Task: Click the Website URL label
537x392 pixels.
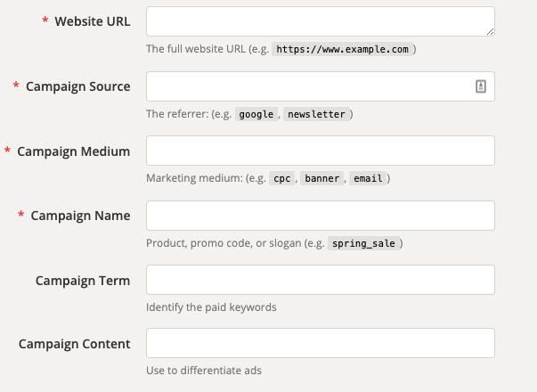Action: tap(93, 21)
